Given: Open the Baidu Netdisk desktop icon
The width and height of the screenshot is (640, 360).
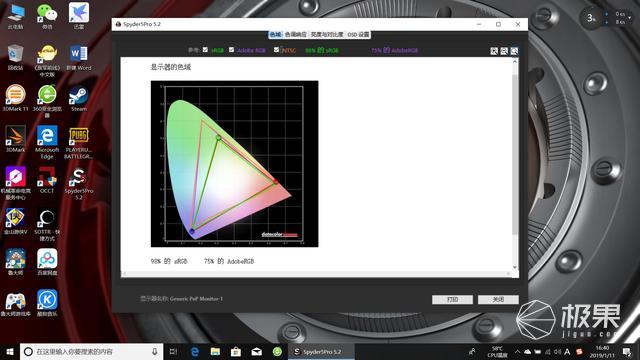Looking at the screenshot, I should pos(47,262).
